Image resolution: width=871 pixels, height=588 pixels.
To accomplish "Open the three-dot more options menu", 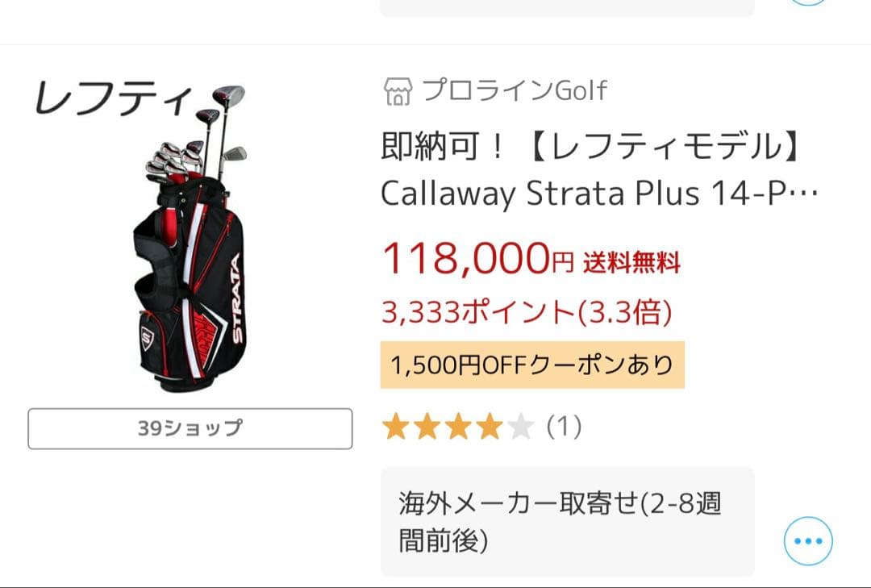I will coord(809,542).
